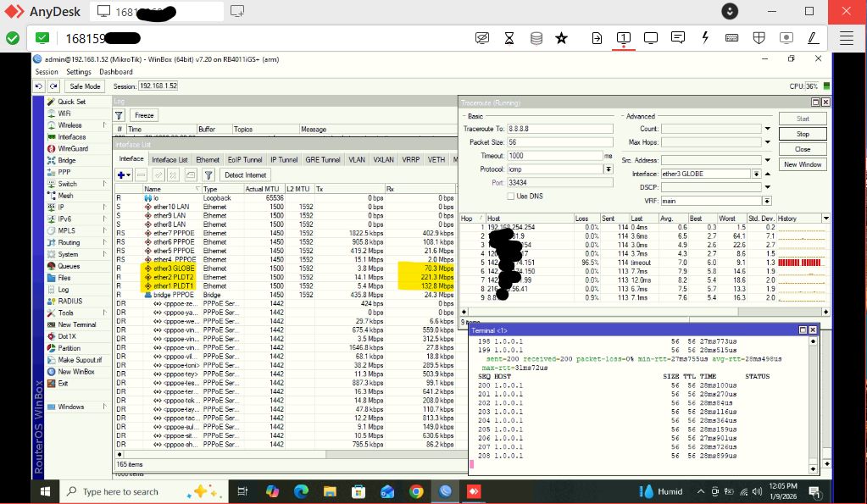
Task: Click the AnyDesk keyboard settings icon
Action: click(x=731, y=38)
